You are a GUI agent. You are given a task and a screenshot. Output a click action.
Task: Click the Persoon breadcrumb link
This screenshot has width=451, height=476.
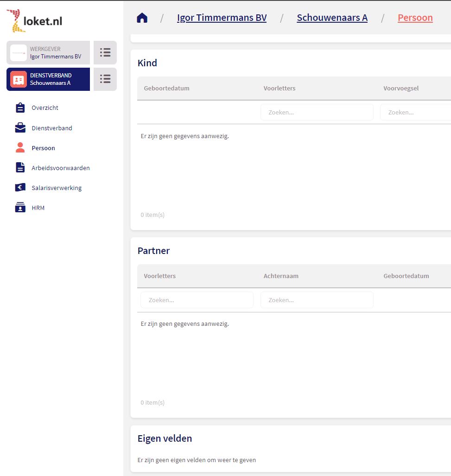[415, 18]
